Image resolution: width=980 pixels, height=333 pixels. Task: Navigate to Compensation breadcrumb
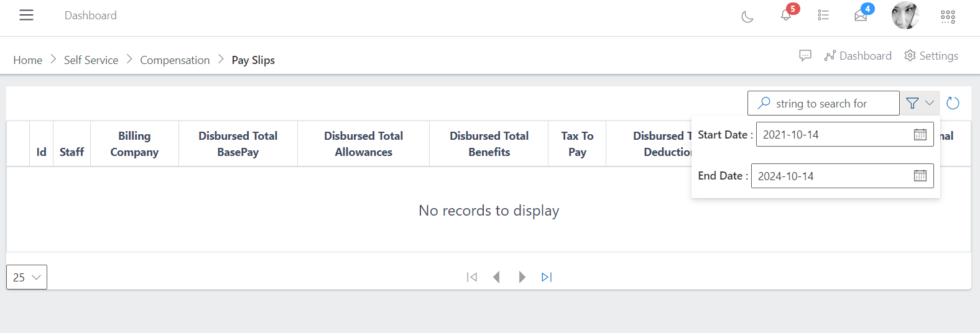click(x=175, y=60)
